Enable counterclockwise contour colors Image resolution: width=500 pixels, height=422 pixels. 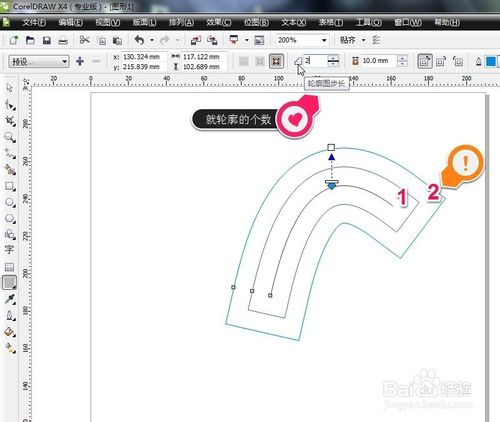coord(458,61)
